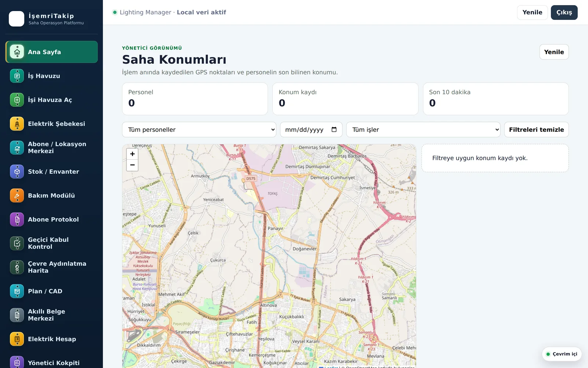The image size is (588, 368).
Task: Click the mm/dd/yyyy date field
Action: tap(311, 130)
